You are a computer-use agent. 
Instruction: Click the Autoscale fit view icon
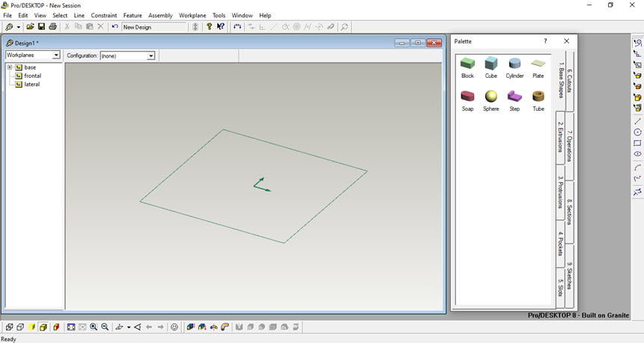point(71,327)
